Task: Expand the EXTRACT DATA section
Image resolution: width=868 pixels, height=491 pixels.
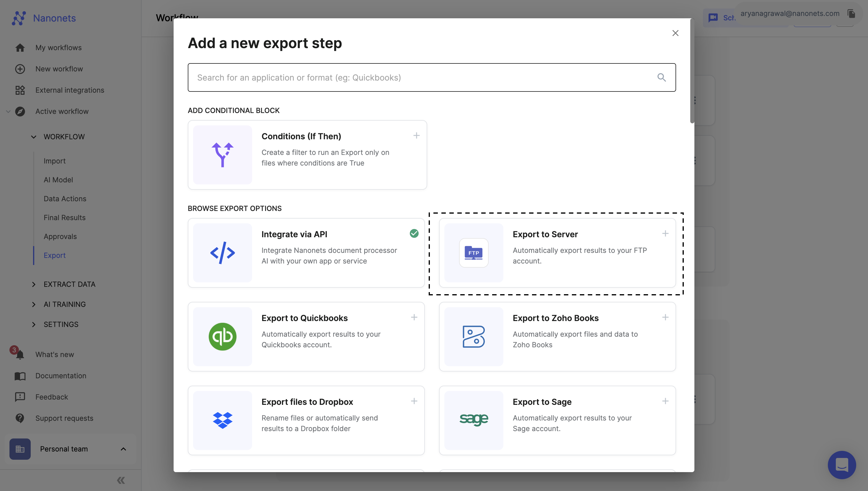Action: (x=34, y=285)
